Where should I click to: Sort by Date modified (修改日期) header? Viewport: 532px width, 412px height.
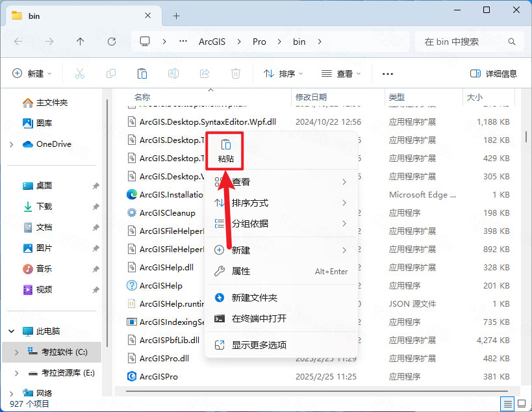[x=311, y=97]
